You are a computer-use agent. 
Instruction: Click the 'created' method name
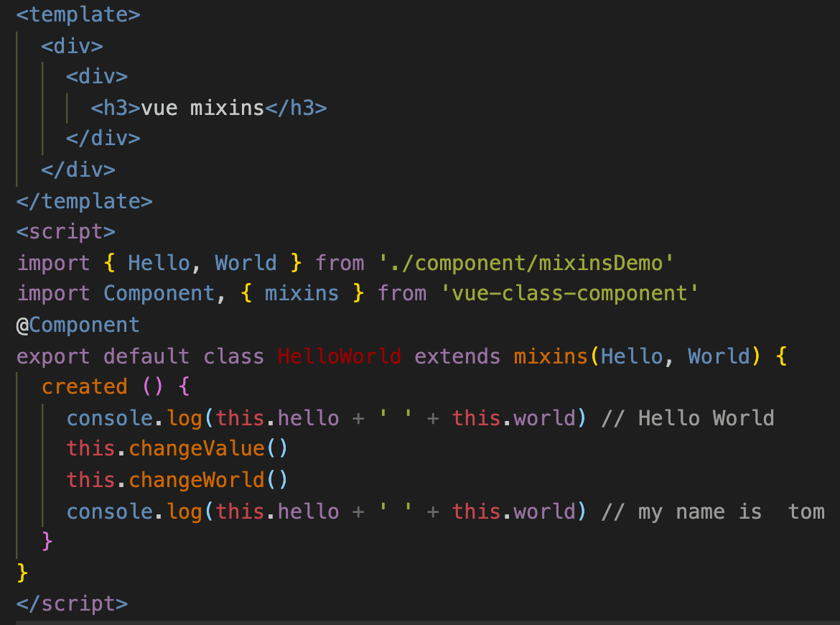(x=85, y=386)
